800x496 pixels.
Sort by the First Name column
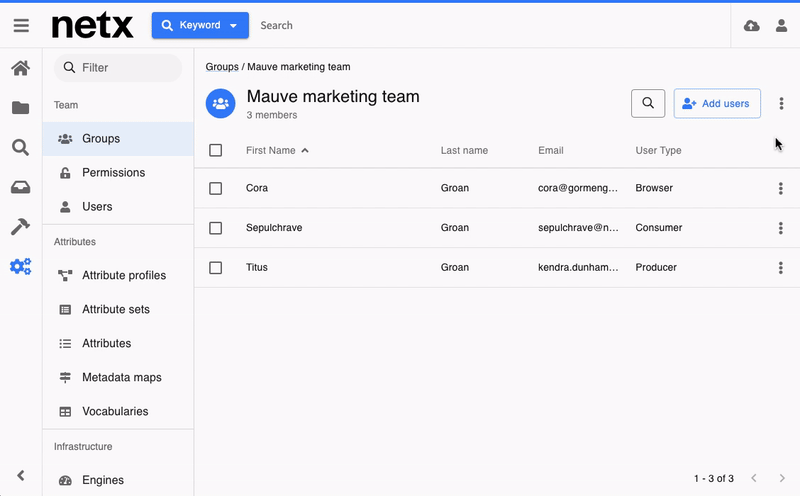click(277, 151)
